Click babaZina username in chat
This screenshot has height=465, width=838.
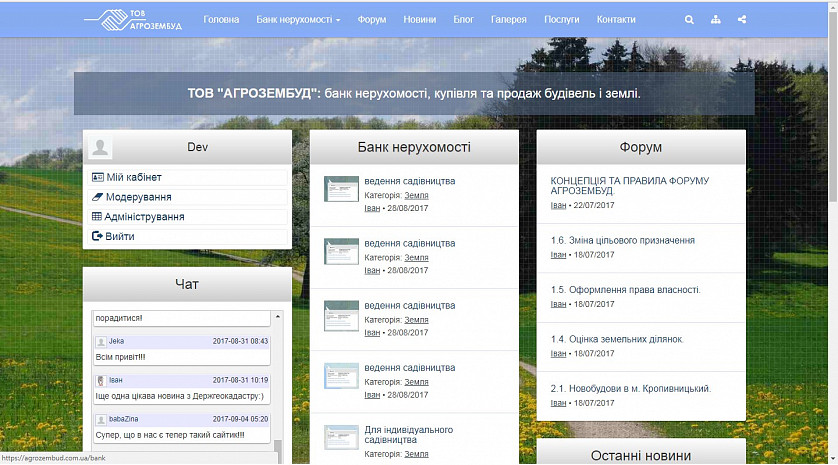pyautogui.click(x=123, y=419)
